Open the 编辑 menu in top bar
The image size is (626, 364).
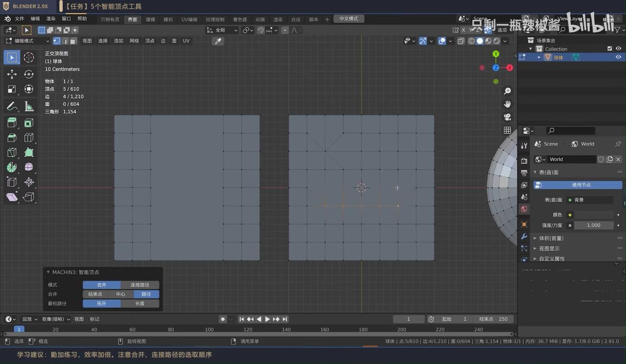(35, 19)
